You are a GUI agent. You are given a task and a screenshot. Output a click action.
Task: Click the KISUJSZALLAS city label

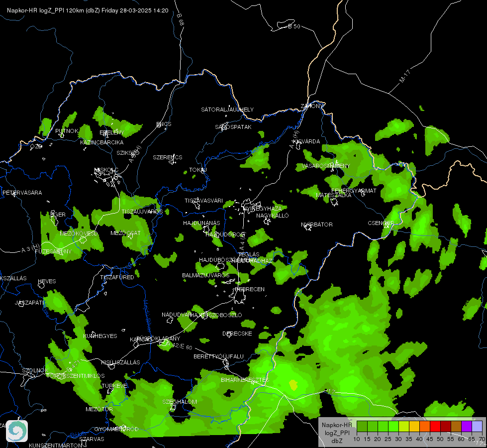120,362
